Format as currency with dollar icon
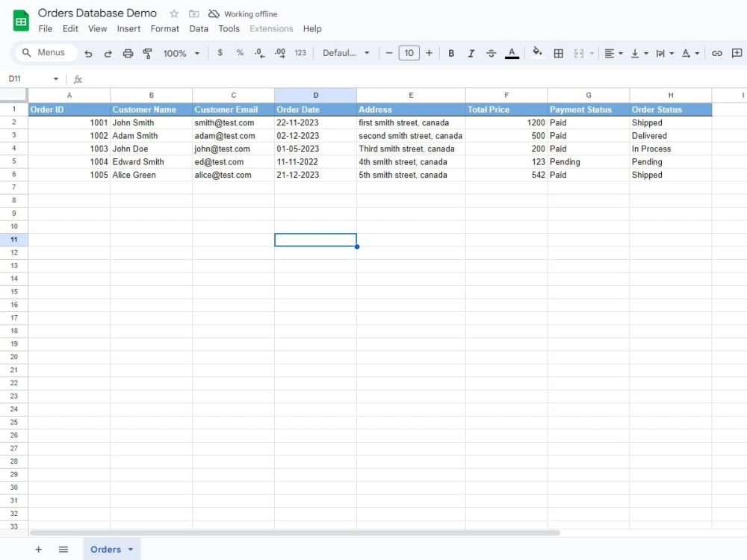 click(x=220, y=53)
